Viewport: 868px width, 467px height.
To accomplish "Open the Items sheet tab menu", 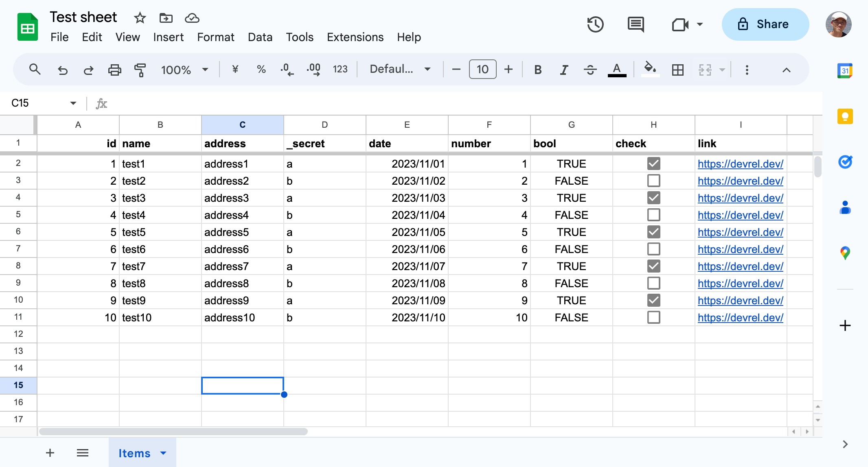I will (x=164, y=453).
